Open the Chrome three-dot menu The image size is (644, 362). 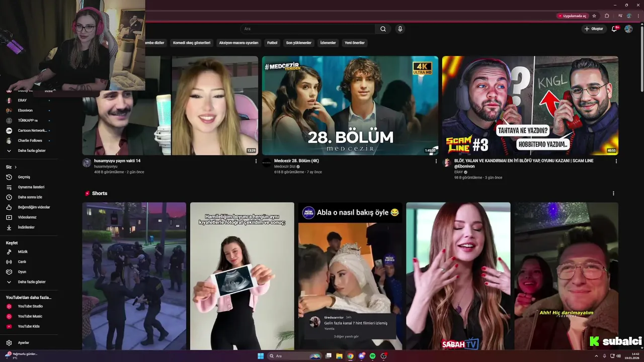click(639, 16)
